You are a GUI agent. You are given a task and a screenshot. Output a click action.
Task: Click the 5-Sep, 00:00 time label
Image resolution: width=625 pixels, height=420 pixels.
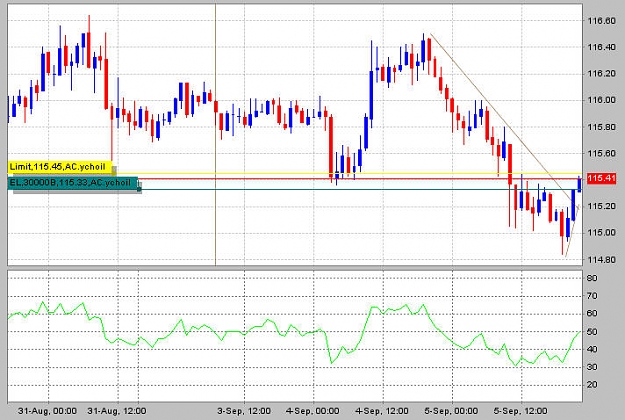(x=451, y=411)
